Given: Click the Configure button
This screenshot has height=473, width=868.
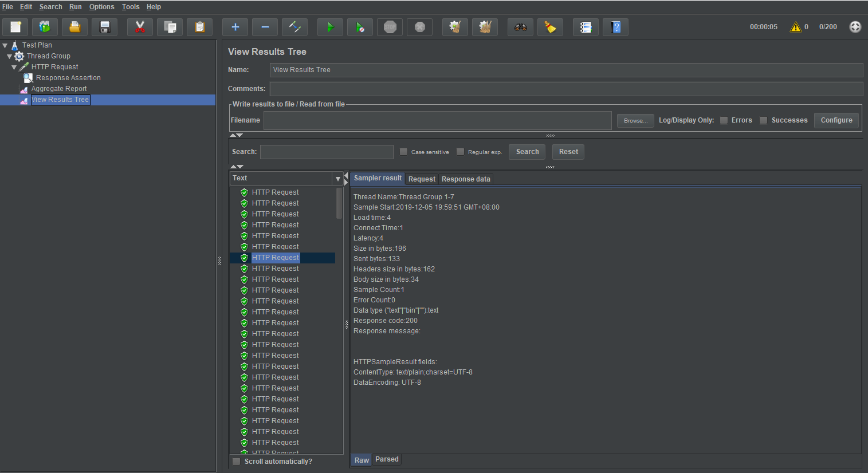Looking at the screenshot, I should (836, 120).
